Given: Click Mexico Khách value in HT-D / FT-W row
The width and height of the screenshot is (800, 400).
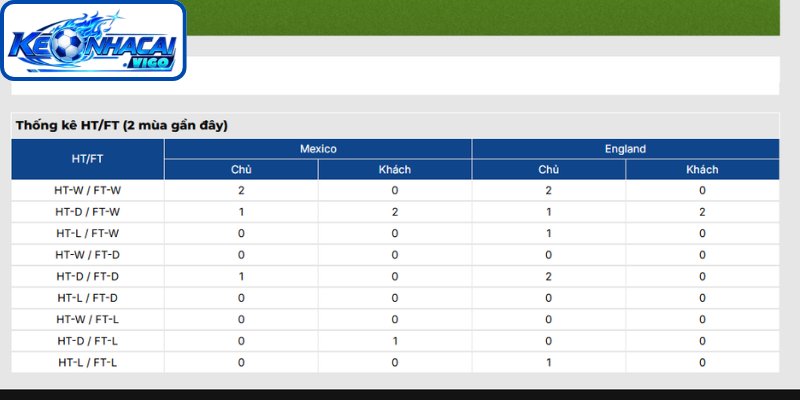Looking at the screenshot, I should click(395, 212).
